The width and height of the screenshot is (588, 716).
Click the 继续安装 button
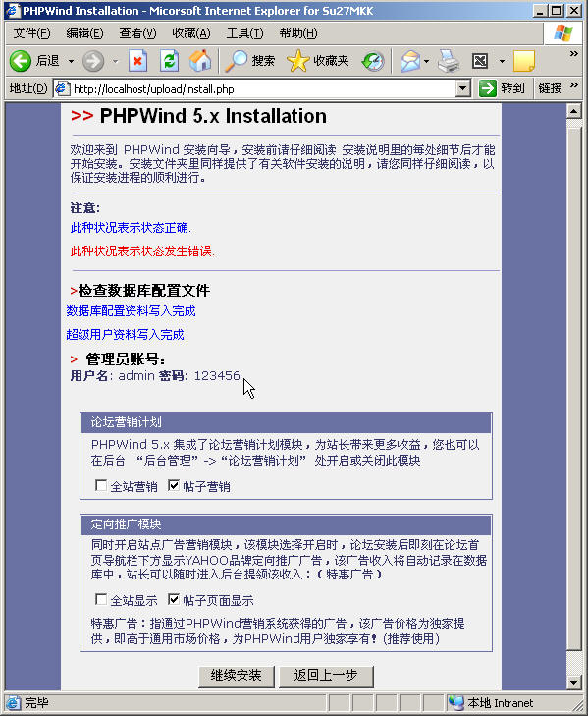236,676
